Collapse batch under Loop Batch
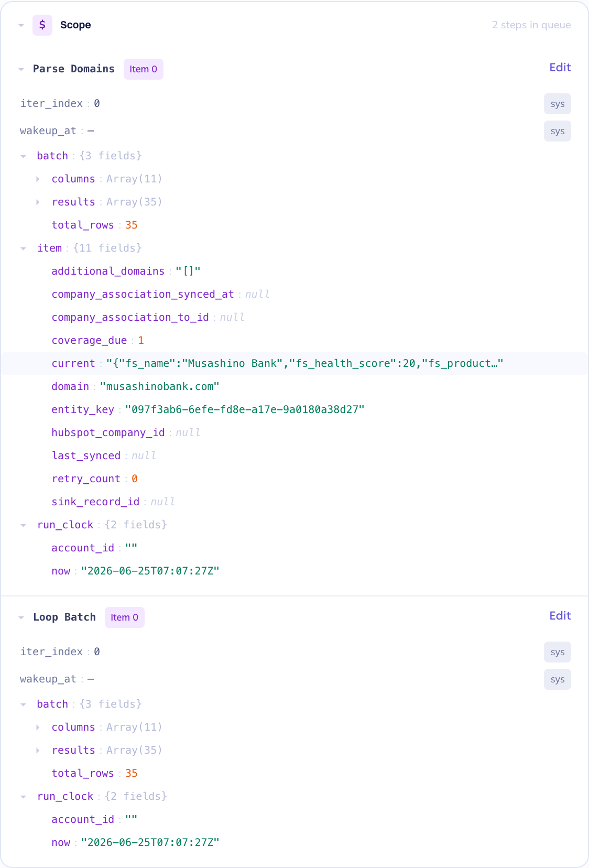The image size is (589, 868). click(23, 704)
